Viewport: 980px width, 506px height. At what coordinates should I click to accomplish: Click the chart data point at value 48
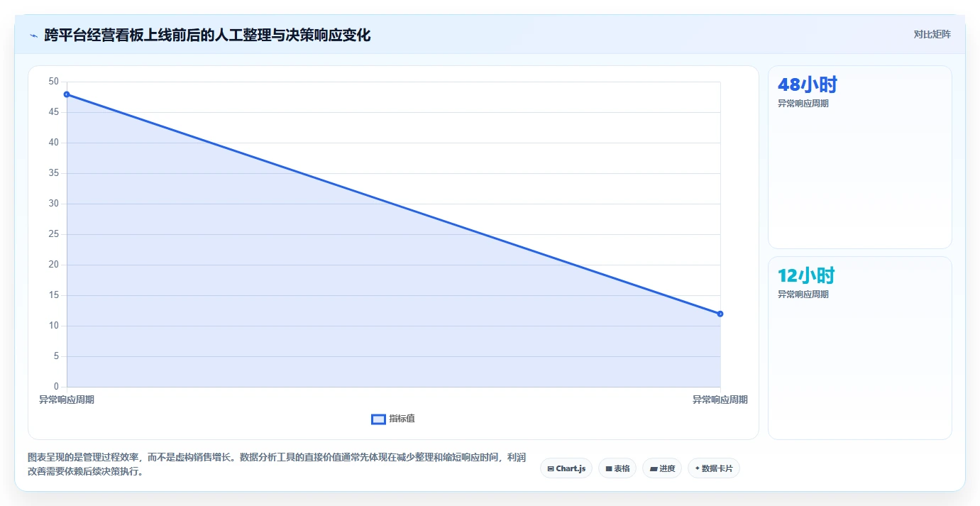click(67, 94)
